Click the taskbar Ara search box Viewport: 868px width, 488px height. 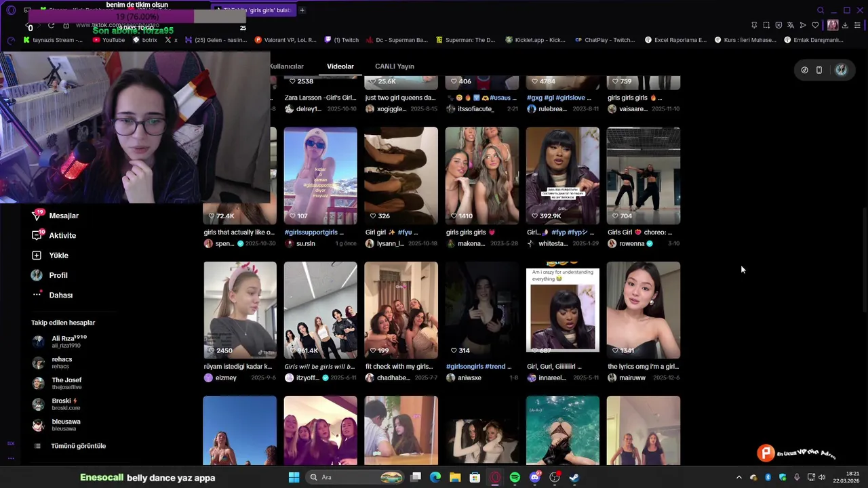coord(355,477)
